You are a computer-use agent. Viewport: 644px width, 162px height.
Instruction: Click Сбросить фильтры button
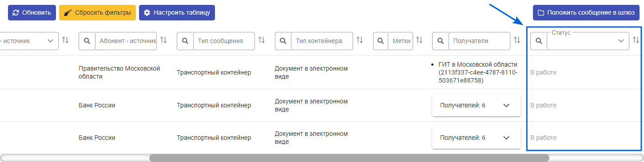click(97, 12)
